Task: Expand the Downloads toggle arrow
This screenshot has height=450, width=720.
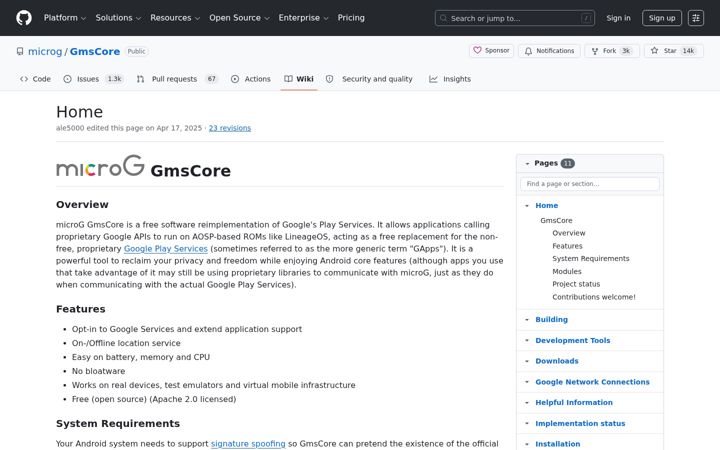Action: coord(527,361)
